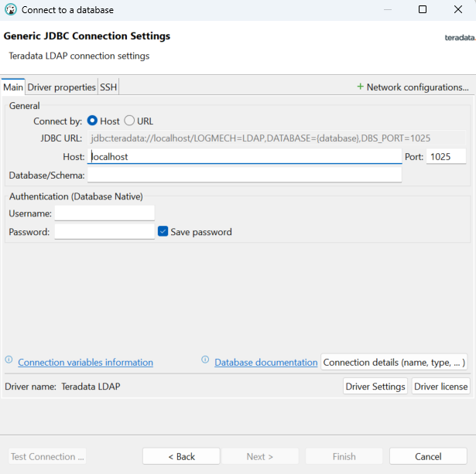Click the Finish button

pos(344,456)
